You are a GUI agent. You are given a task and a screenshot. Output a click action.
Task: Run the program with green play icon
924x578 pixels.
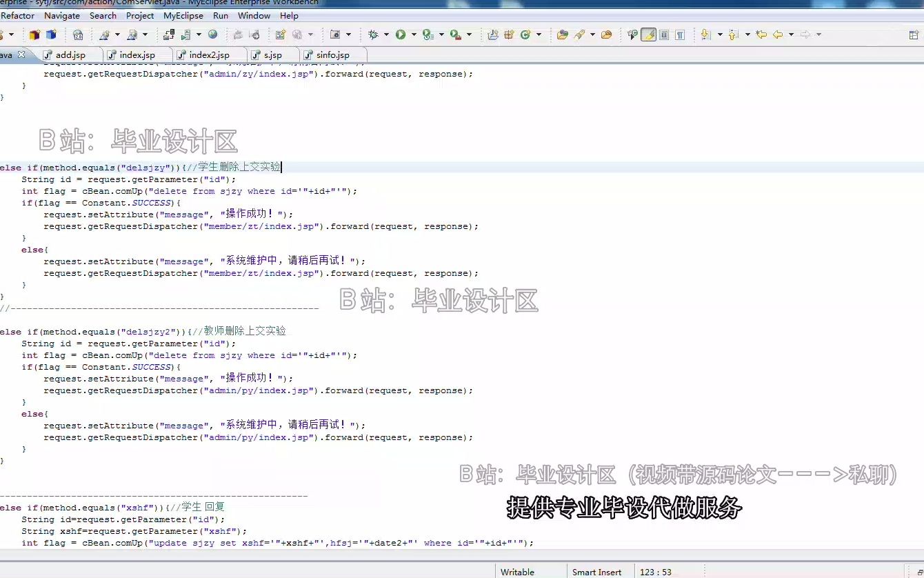click(x=401, y=34)
